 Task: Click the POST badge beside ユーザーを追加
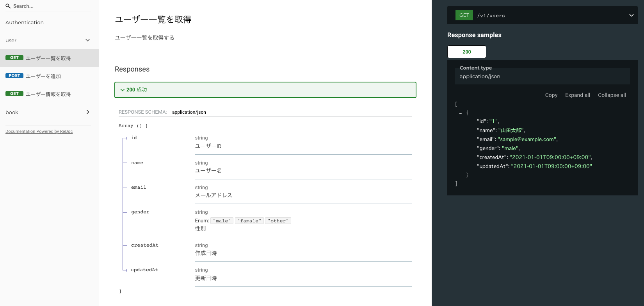tap(14, 76)
